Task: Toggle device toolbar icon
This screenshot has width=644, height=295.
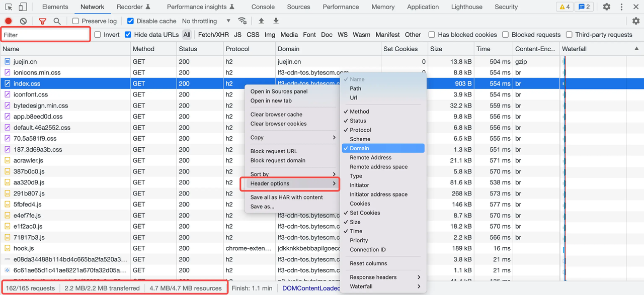Action: point(23,7)
